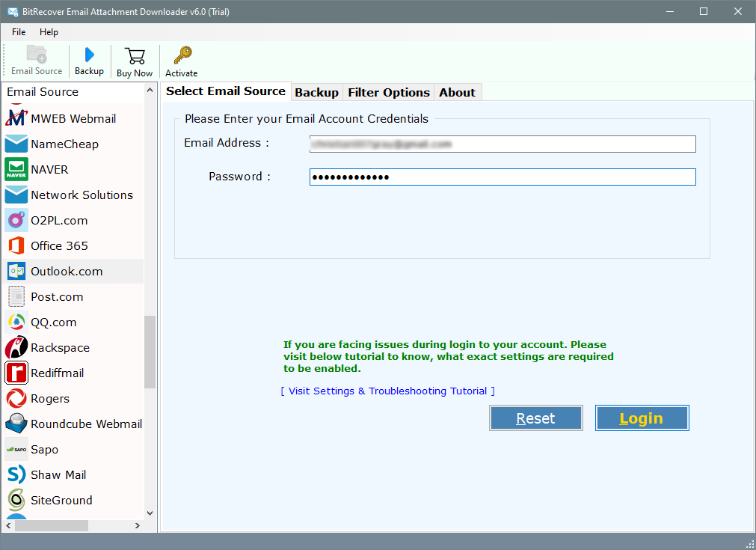This screenshot has height=550, width=756.
Task: Switch to the Backup tab
Action: [317, 92]
